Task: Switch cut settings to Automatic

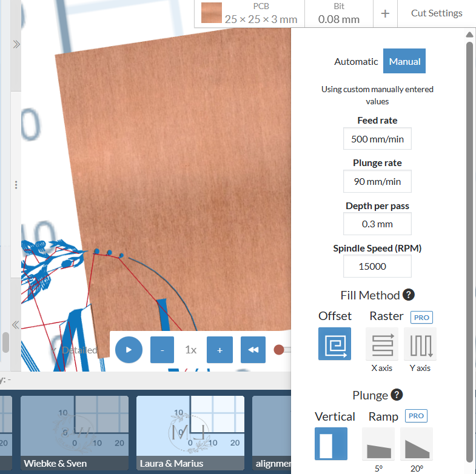Action: tap(356, 61)
